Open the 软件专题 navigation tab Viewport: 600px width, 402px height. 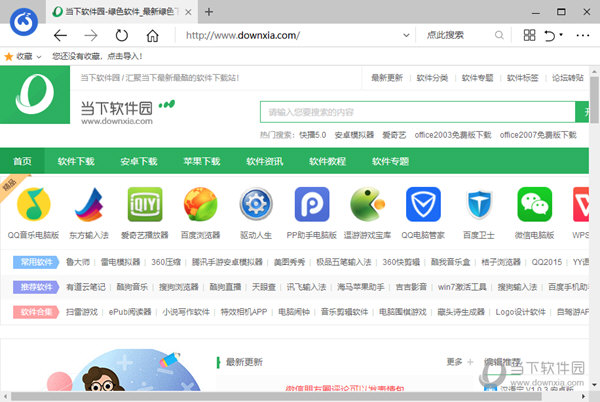[x=390, y=161]
